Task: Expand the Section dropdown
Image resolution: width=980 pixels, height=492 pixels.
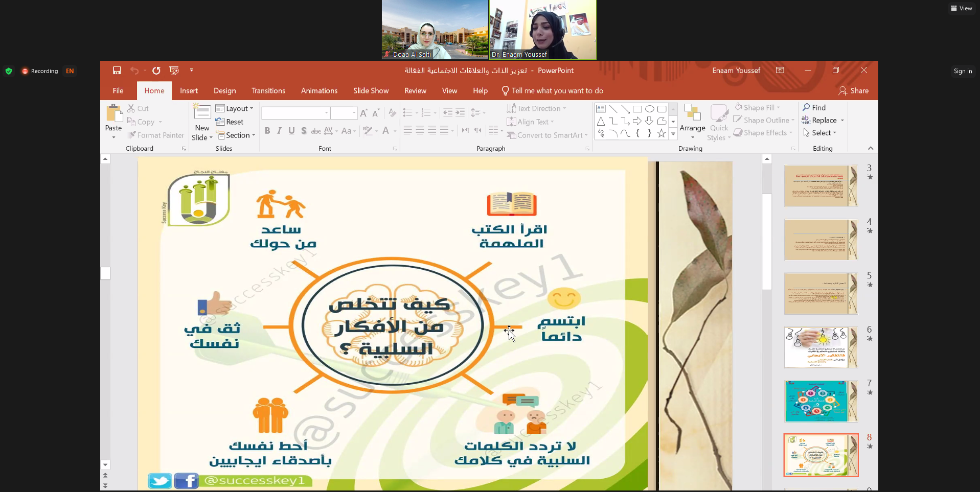Action: pyautogui.click(x=236, y=135)
